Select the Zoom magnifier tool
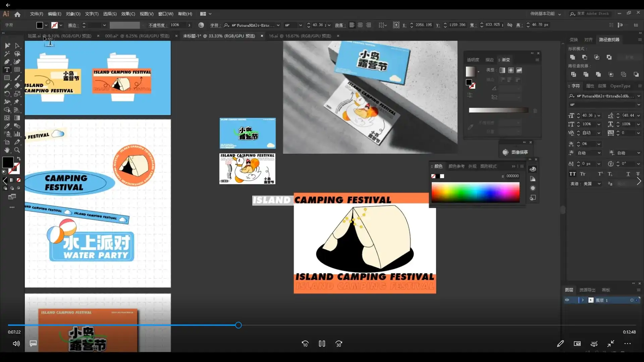This screenshot has width=644, height=362. coord(17,150)
